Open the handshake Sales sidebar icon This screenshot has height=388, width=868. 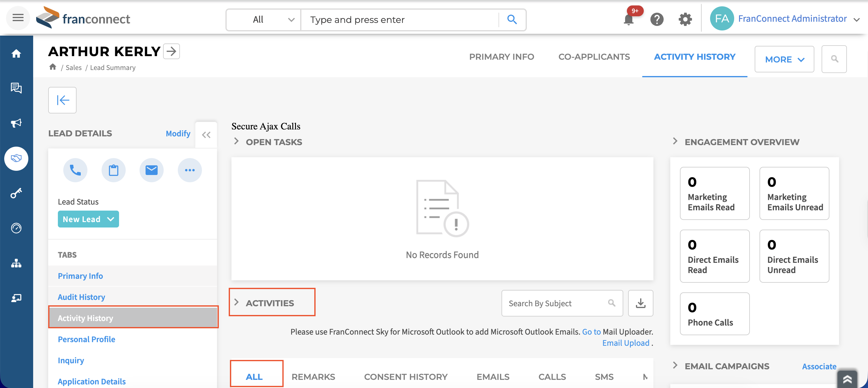16,158
